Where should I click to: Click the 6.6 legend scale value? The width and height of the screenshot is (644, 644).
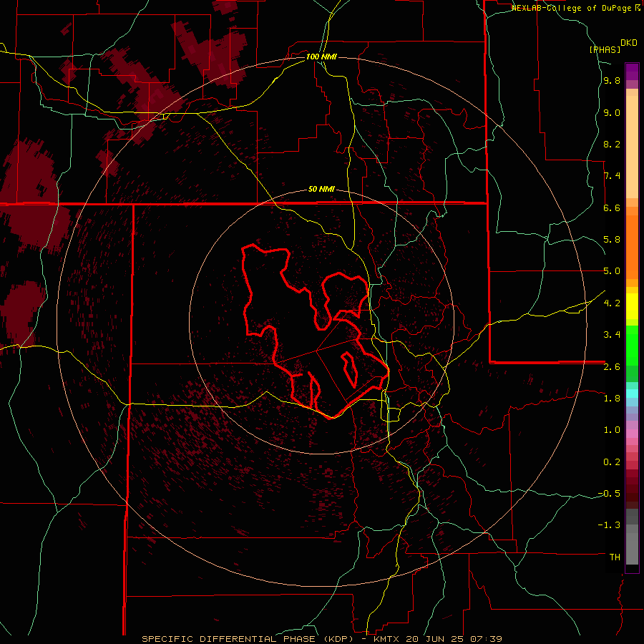click(x=612, y=208)
